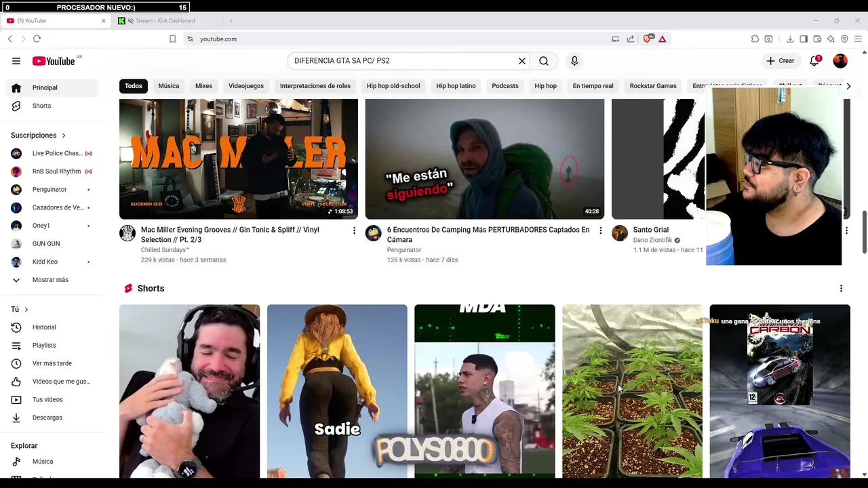Open the browser main menu icon

click(858, 39)
